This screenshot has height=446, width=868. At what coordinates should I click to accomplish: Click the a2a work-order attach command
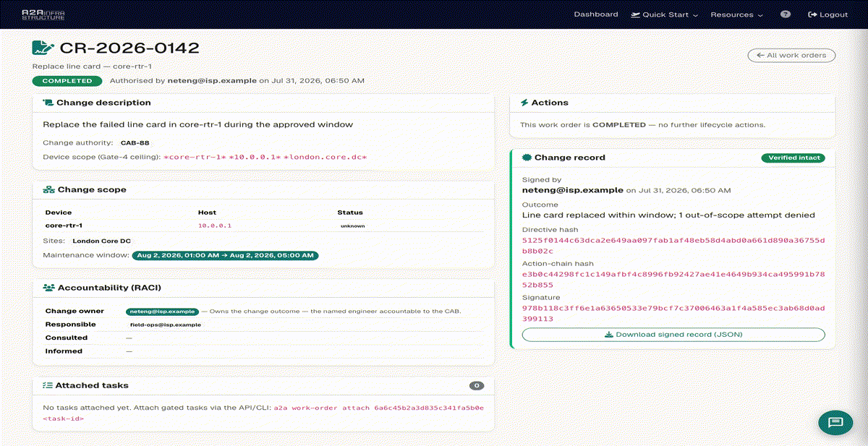(263, 413)
